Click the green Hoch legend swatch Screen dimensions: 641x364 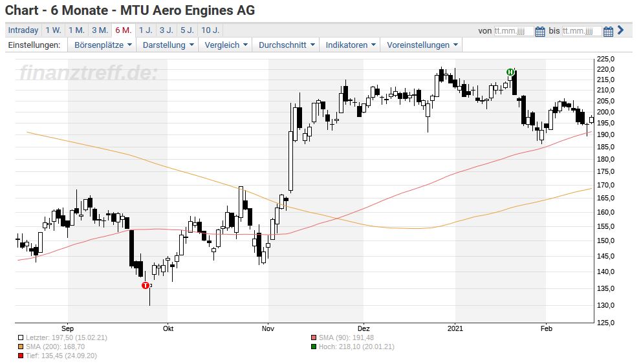[314, 347]
